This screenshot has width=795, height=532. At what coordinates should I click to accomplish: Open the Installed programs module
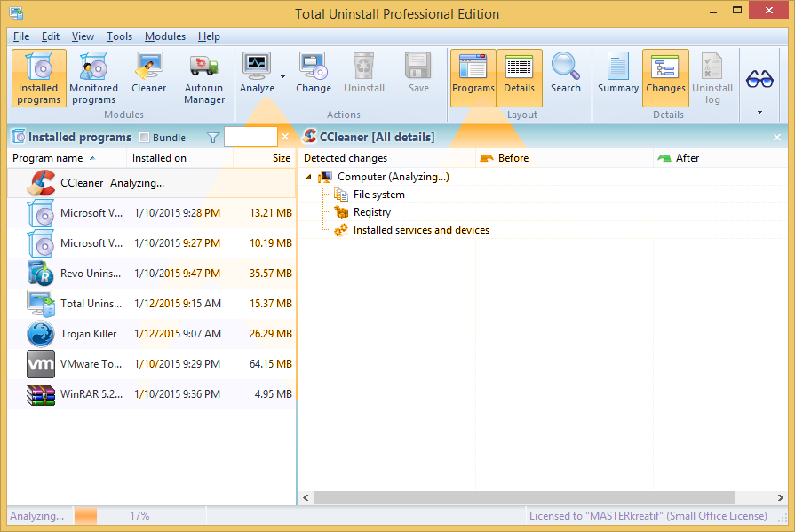pyautogui.click(x=38, y=78)
